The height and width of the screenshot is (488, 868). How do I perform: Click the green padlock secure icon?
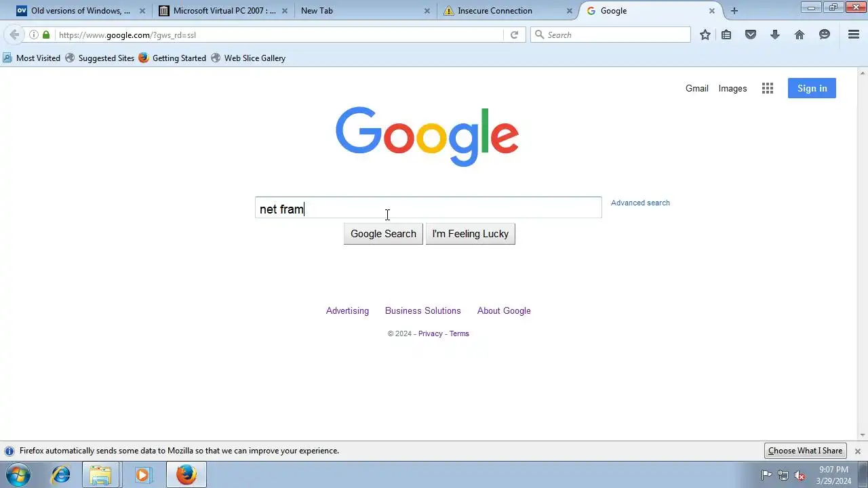(x=46, y=35)
